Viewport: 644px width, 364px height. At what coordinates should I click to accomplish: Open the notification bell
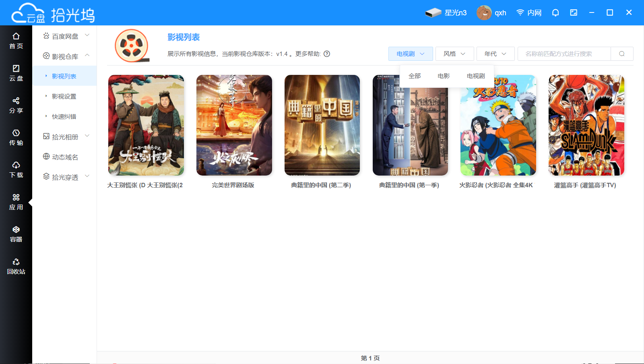click(x=555, y=12)
